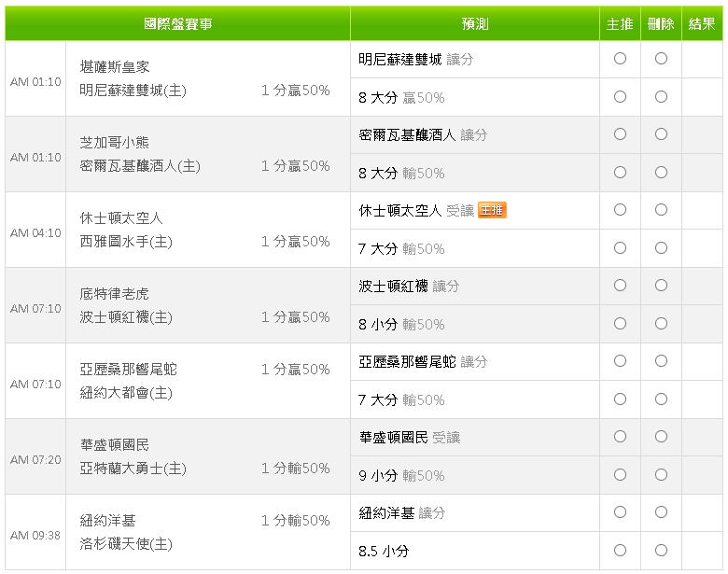Viewport: 728px width, 574px height.
Task: Select 主推 radio for 紐約洋基 讓分
Action: tap(620, 512)
